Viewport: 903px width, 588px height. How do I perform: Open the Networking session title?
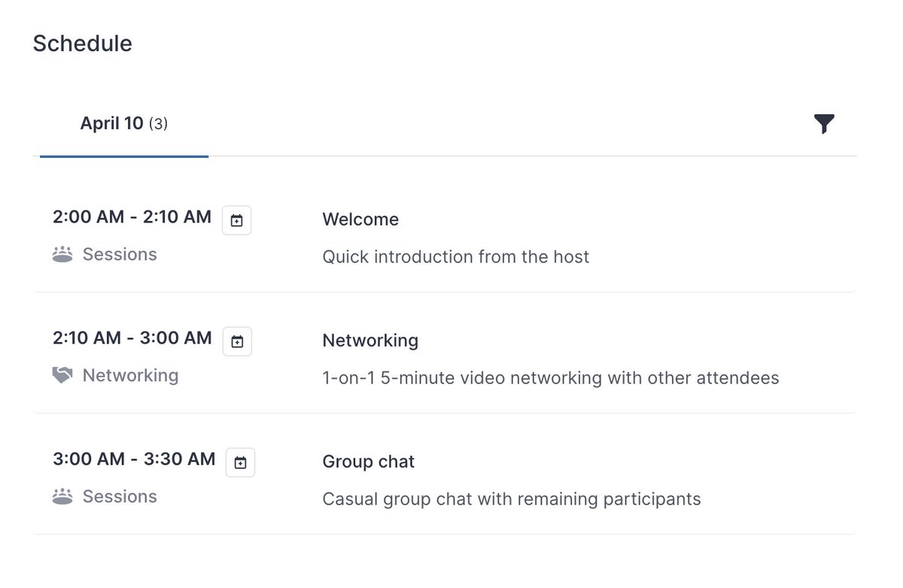coord(370,341)
